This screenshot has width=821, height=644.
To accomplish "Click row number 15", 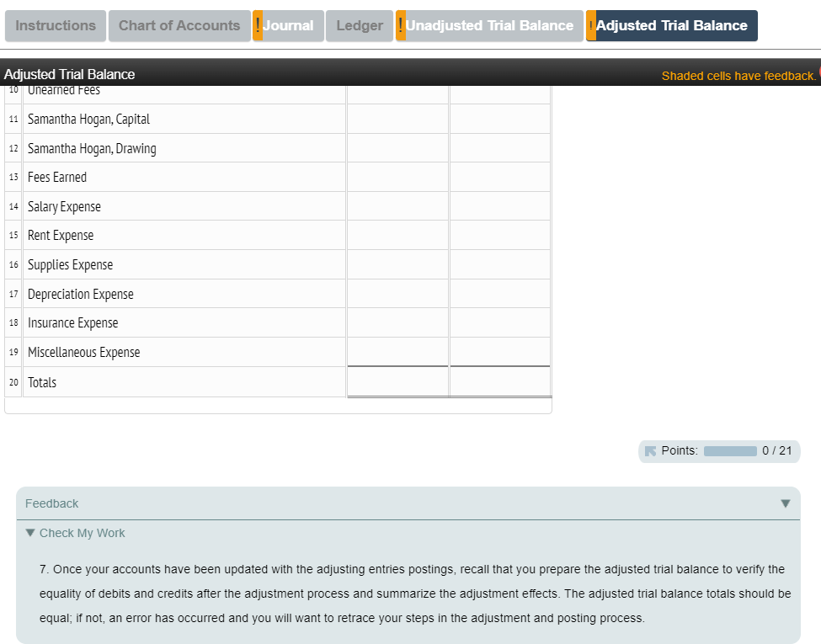I will (x=13, y=235).
